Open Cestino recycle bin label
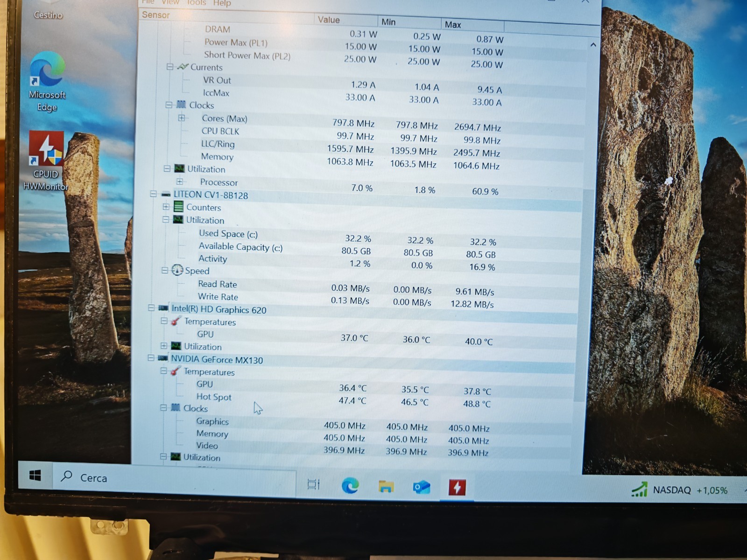The image size is (747, 560). pyautogui.click(x=48, y=15)
